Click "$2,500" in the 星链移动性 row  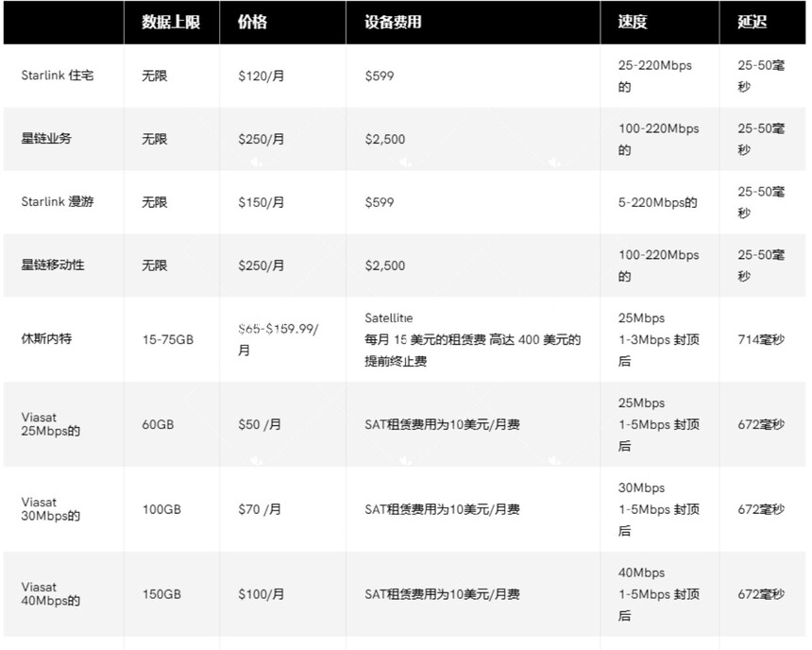(x=385, y=265)
